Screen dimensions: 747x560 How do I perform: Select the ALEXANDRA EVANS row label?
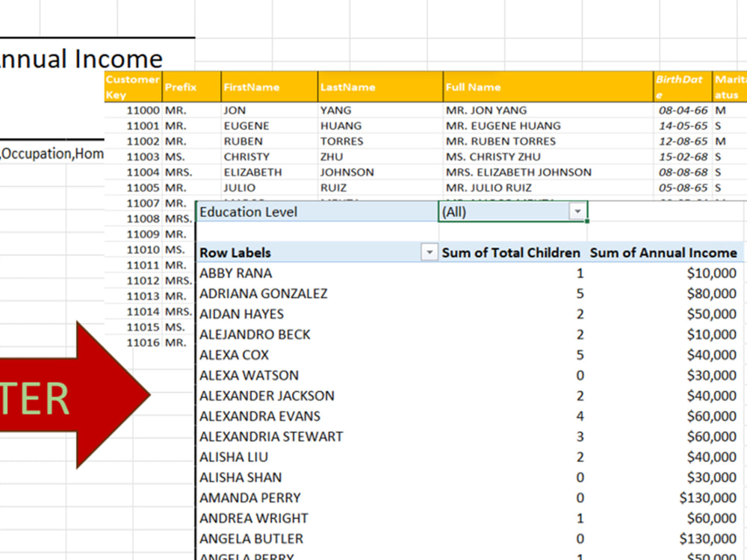(260, 417)
